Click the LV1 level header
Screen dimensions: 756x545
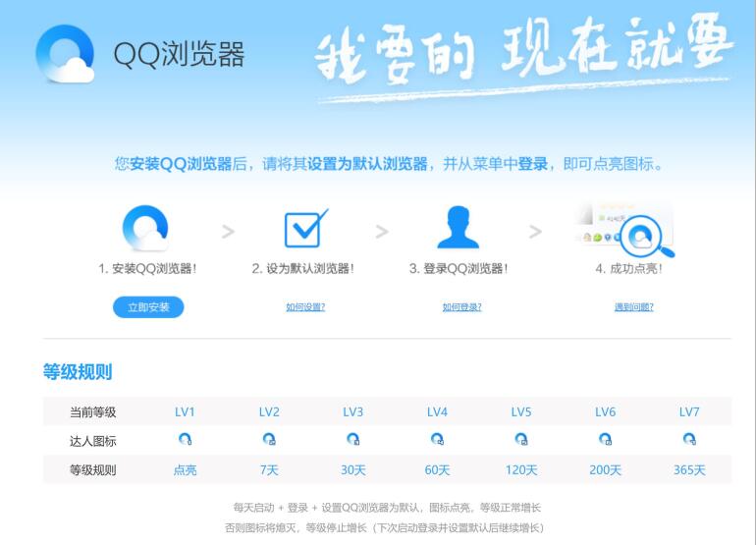tap(185, 411)
